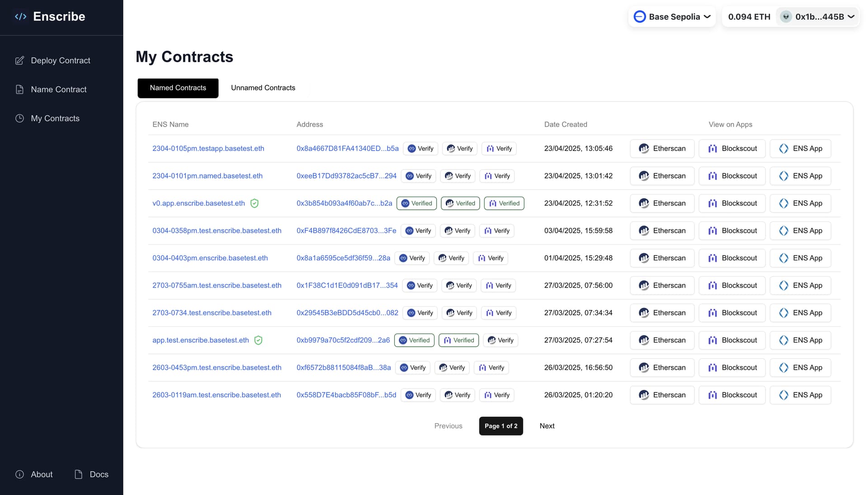Open Etherscan for the 23/04/2025, 13:05:46 row
Viewport: 868px width, 495px height.
click(x=662, y=149)
